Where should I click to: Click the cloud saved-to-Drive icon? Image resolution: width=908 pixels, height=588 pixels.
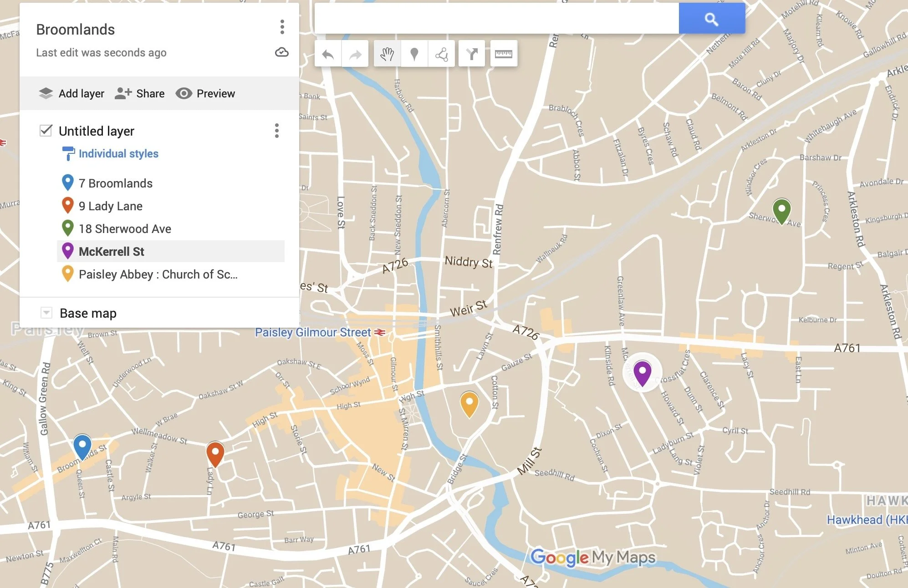click(282, 52)
